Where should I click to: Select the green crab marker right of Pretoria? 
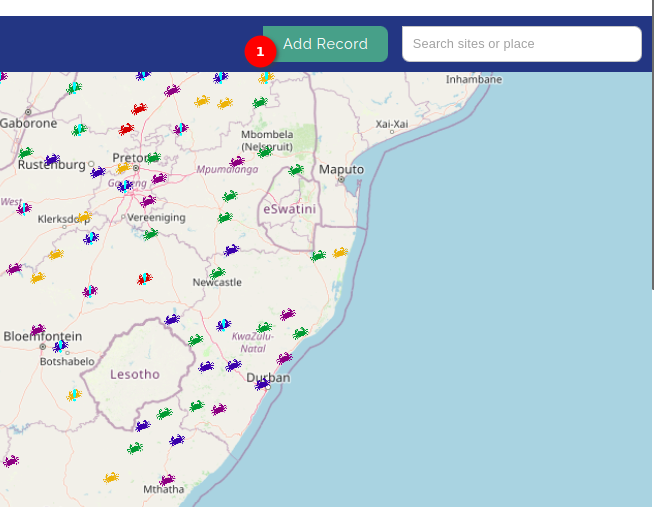coord(153,158)
